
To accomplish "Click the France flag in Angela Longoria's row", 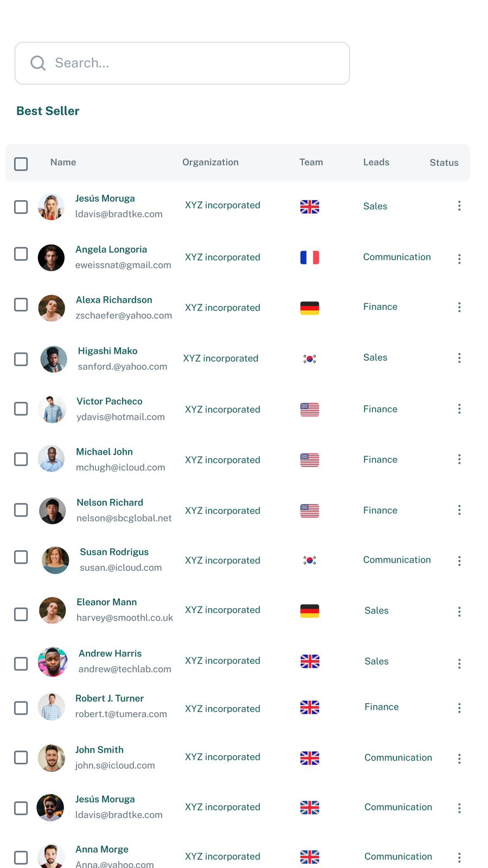I will pos(310,257).
